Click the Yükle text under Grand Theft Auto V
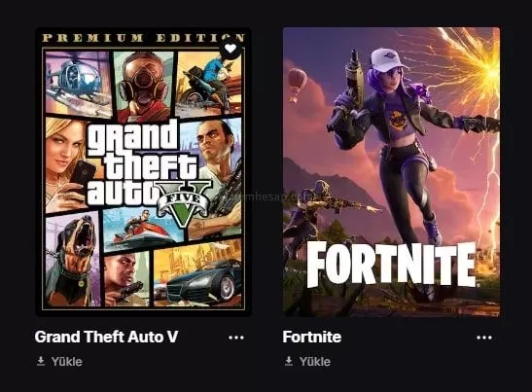Screen dimensions: 532x392 [x=67, y=362]
